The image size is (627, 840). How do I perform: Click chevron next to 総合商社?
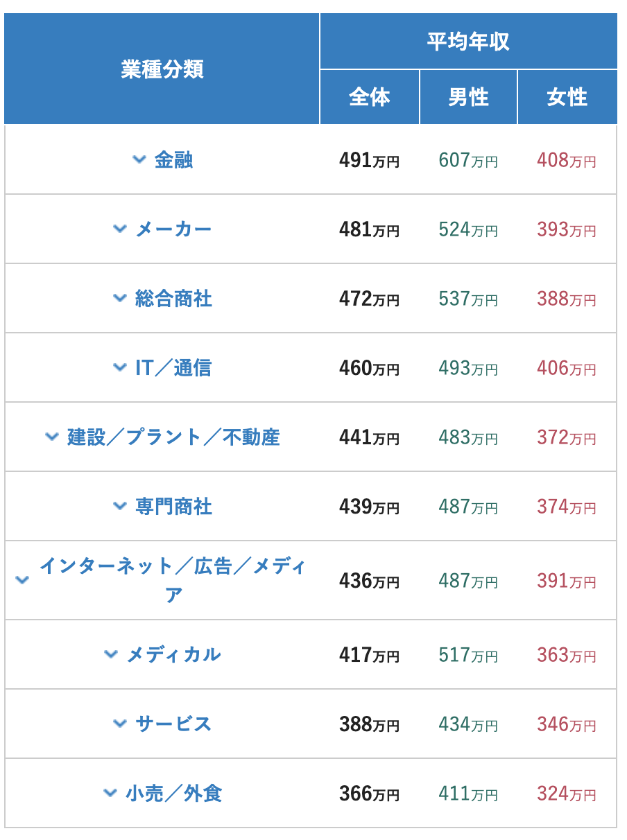point(120,297)
